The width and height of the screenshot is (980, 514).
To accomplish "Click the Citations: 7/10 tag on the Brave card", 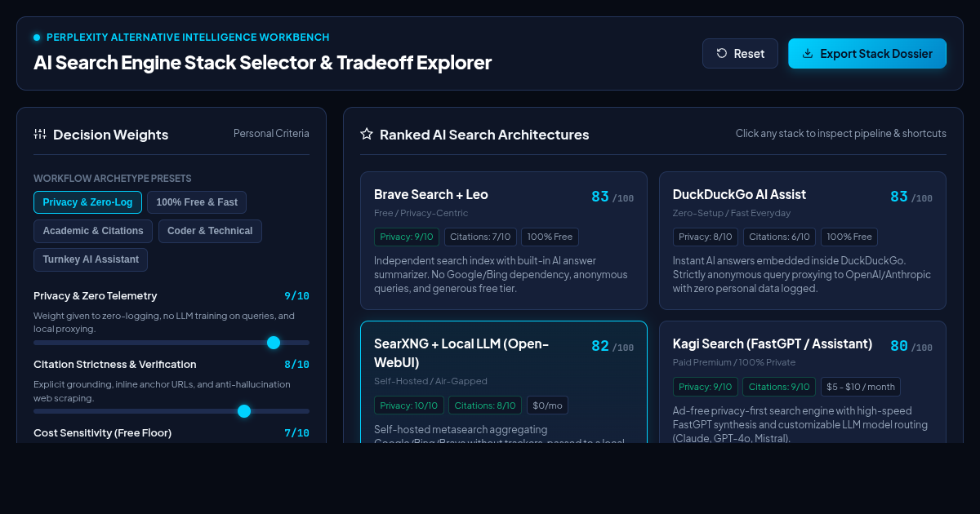I will [480, 237].
